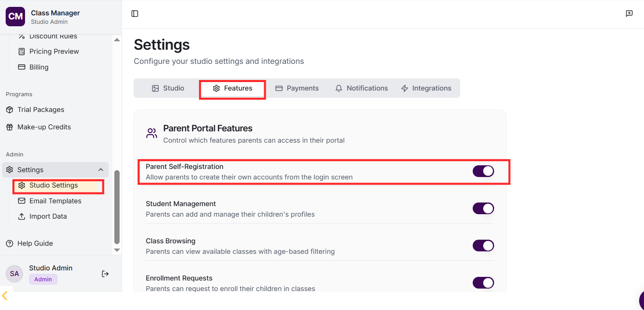This screenshot has height=310, width=644.
Task: Click sidebar scroll up arrow
Action: coord(117,40)
